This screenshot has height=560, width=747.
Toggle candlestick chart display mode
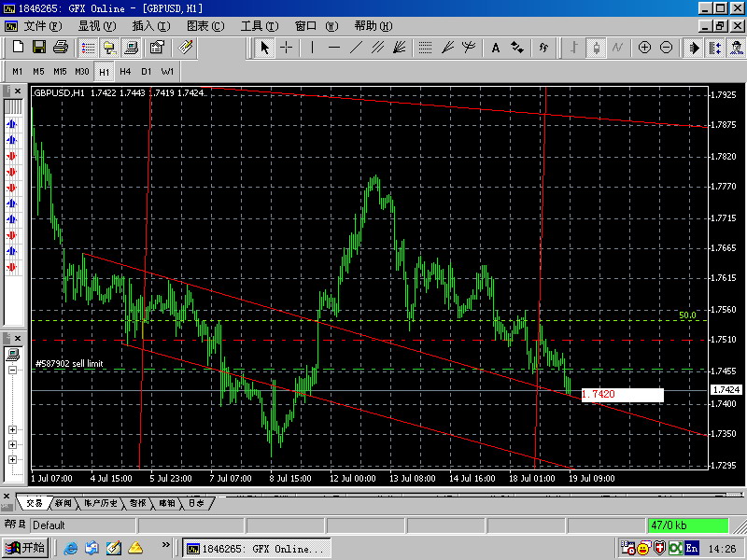click(595, 48)
